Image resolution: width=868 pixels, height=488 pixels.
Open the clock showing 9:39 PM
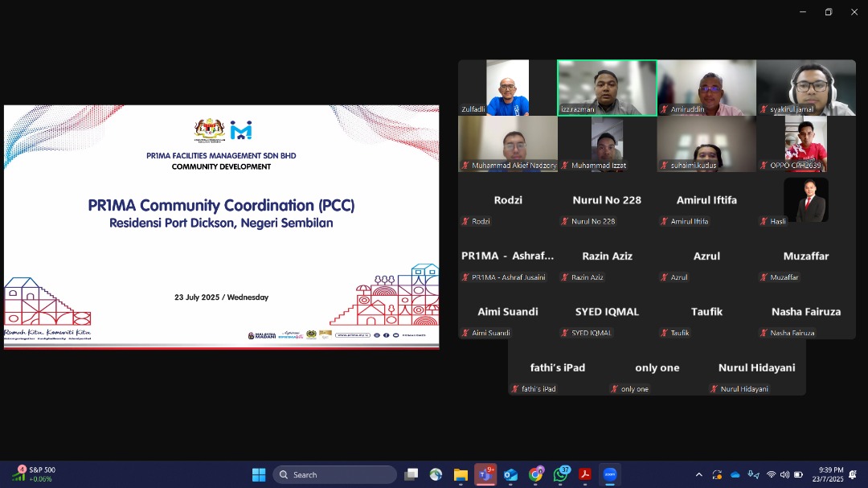click(828, 474)
